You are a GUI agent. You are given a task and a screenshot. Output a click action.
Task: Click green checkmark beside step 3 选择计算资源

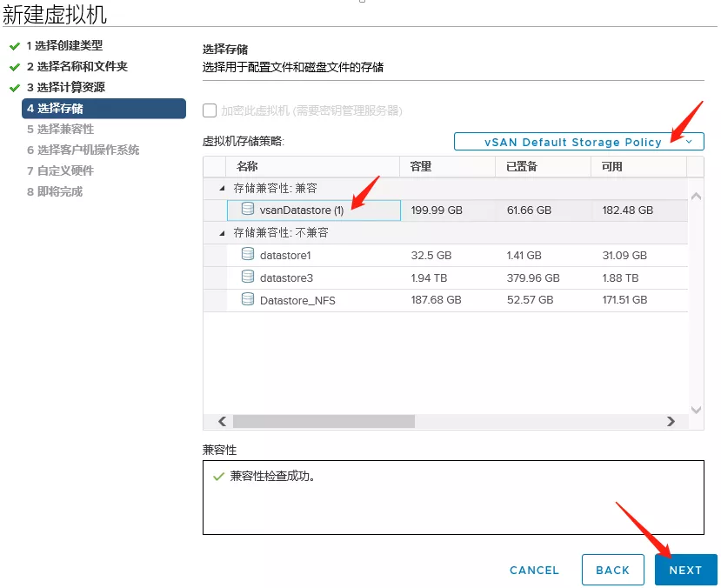click(x=14, y=88)
